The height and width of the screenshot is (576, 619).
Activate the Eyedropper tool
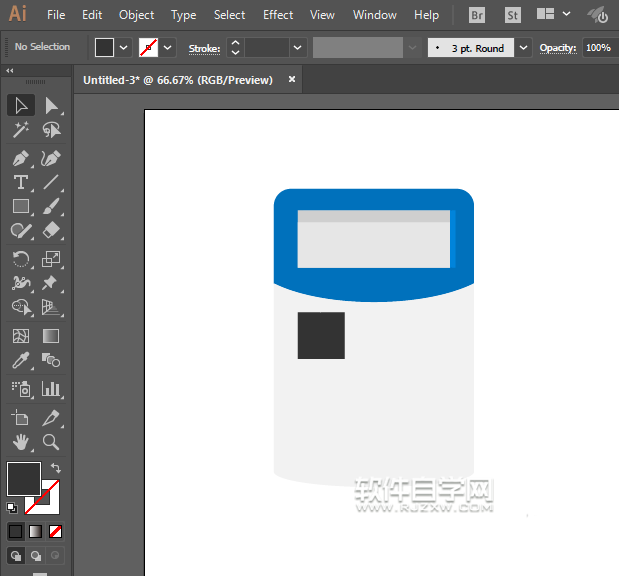(20, 361)
